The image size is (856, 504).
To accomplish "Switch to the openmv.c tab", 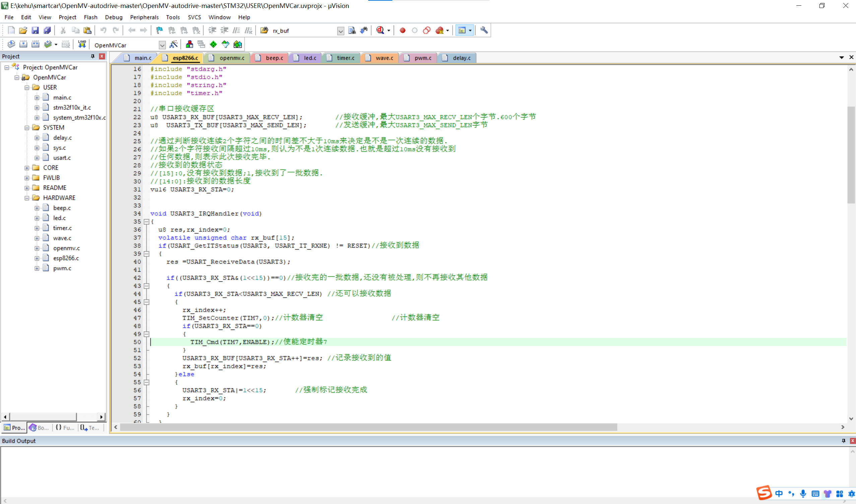I will [232, 58].
